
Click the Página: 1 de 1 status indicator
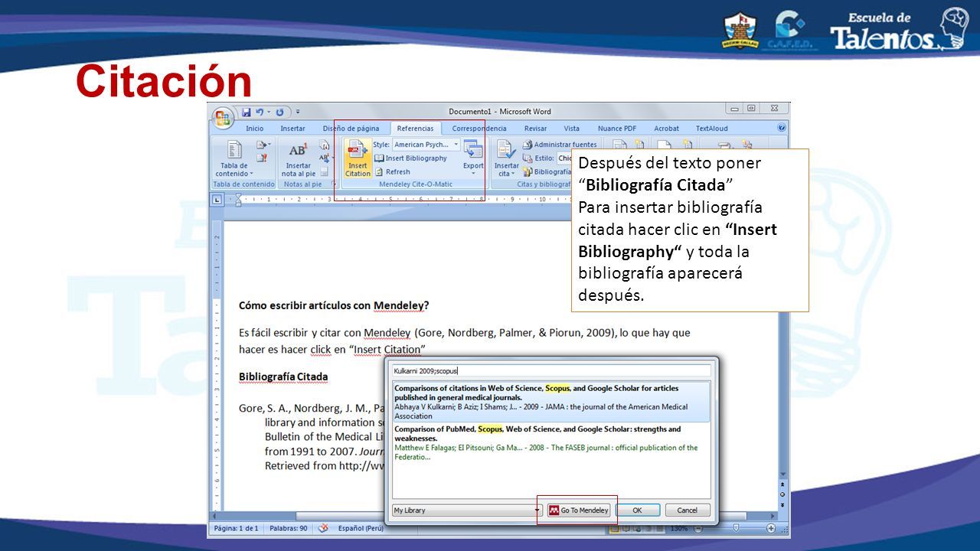(x=236, y=528)
